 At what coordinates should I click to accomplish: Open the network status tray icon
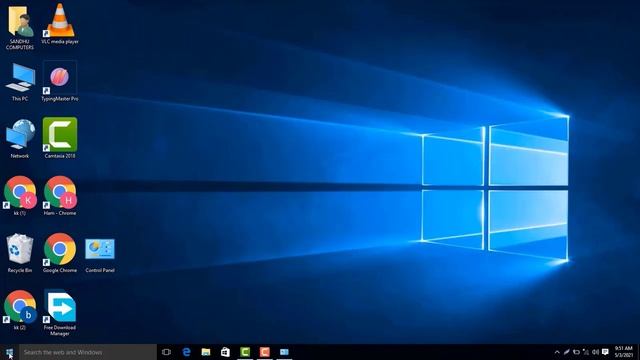pyautogui.click(x=586, y=352)
